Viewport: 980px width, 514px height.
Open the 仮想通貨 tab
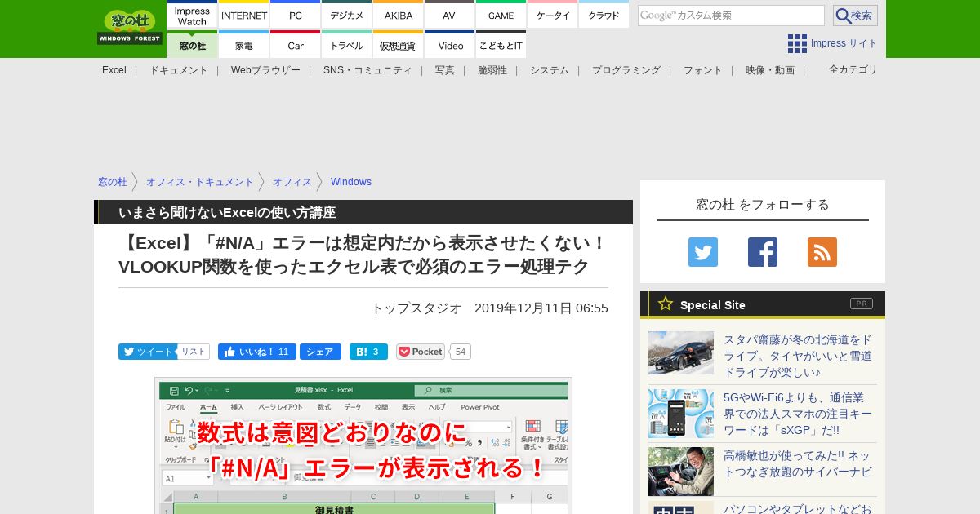coord(399,45)
